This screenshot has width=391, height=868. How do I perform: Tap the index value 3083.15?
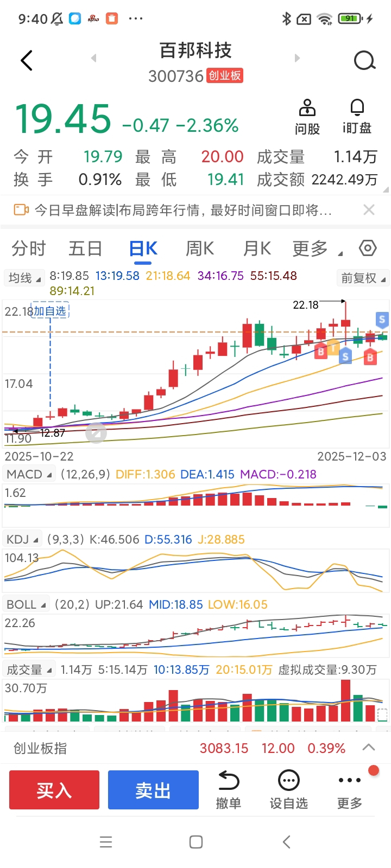click(224, 748)
